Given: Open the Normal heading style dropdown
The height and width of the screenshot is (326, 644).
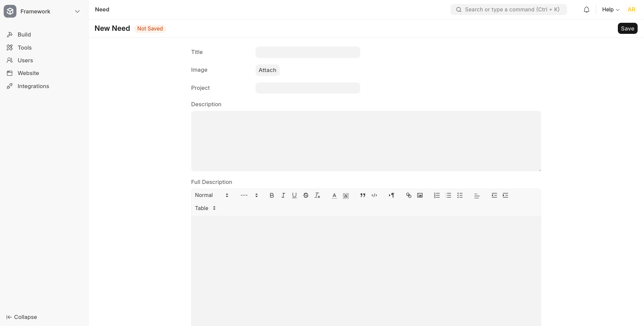Looking at the screenshot, I should point(212,195).
